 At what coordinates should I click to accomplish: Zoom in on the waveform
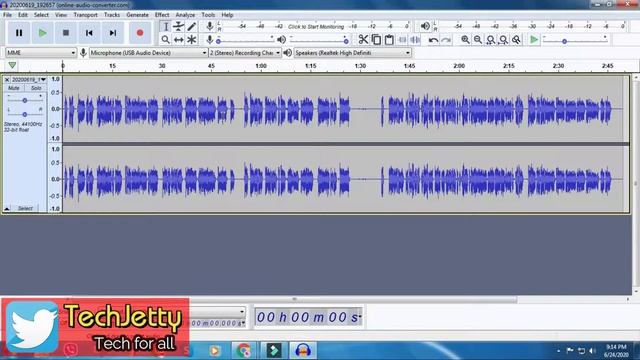[x=465, y=40]
